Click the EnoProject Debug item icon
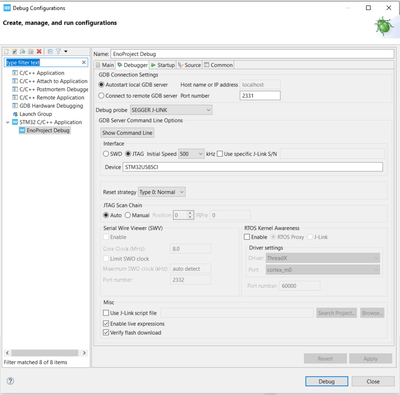Screen dimensions: 400x395 point(22,130)
